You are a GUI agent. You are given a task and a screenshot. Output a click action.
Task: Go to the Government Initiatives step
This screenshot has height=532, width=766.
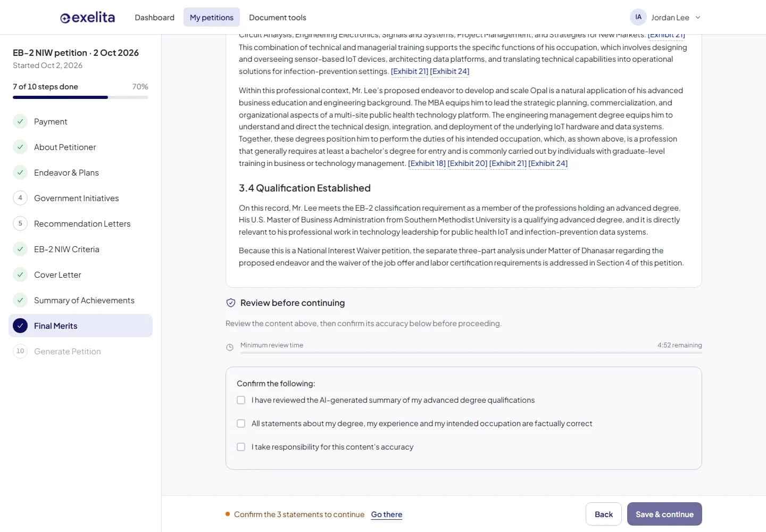(x=81, y=198)
